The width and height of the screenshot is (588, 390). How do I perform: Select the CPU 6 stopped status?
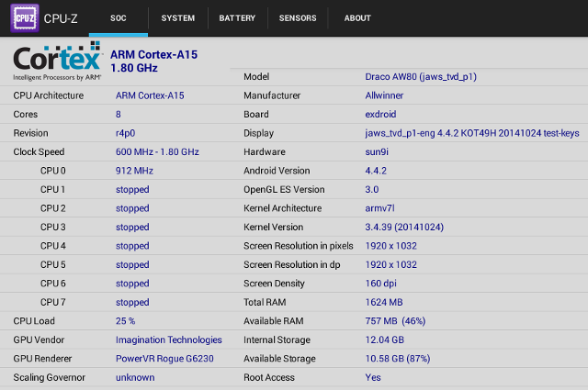(132, 284)
